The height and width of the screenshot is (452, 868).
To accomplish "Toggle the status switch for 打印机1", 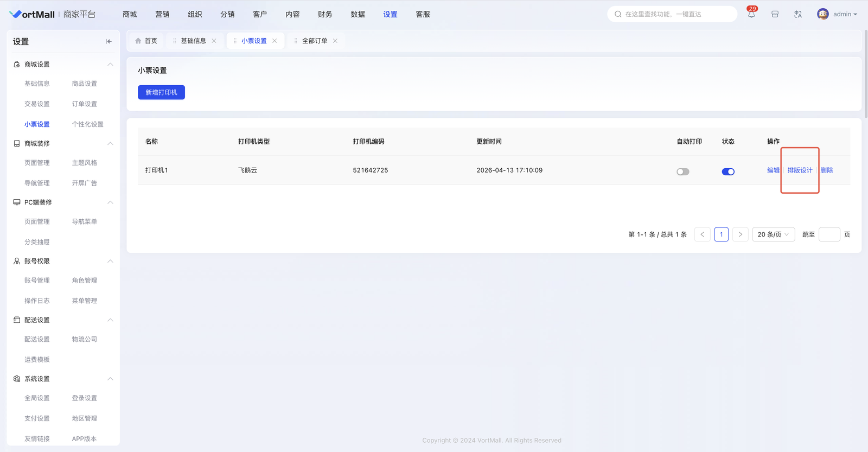I will pos(728,171).
